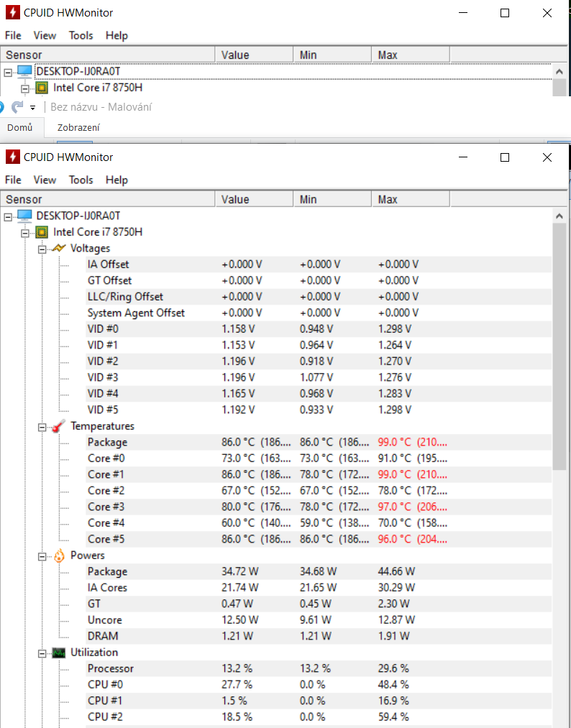Click the Voltages lightning icon
The image size is (571, 728).
(59, 248)
